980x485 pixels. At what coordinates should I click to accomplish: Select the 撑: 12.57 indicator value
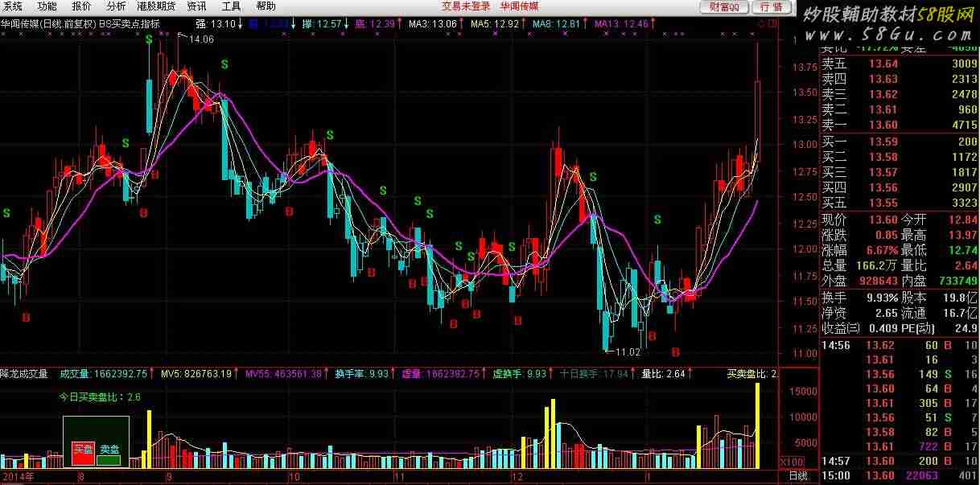323,24
